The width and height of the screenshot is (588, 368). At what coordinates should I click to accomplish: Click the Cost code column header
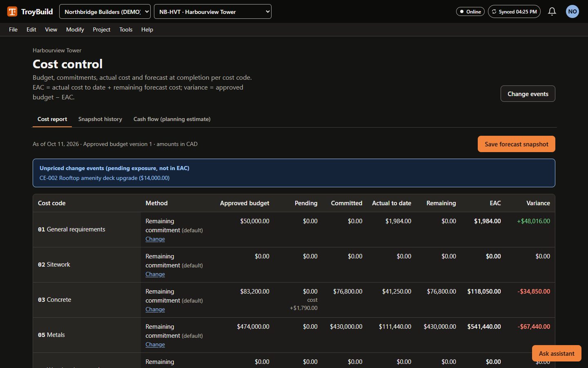tap(52, 203)
